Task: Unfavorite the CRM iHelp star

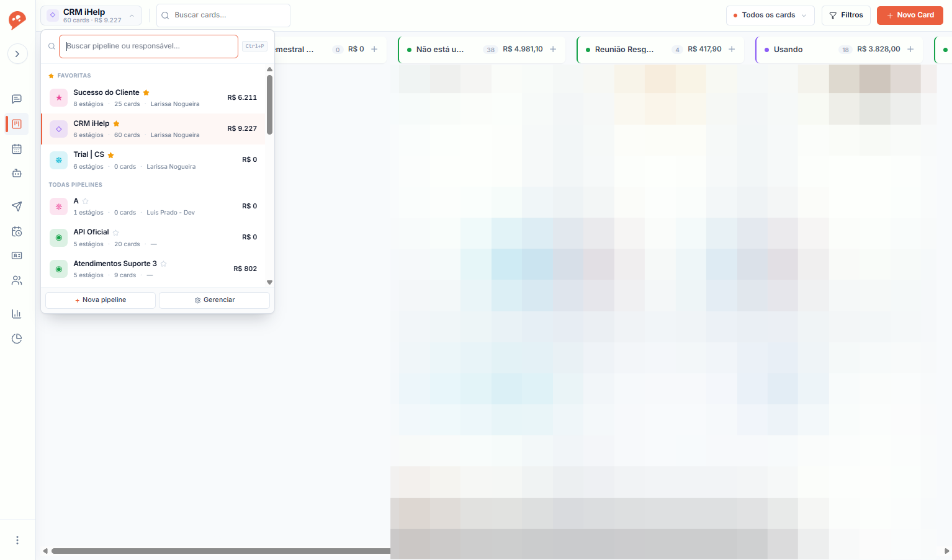Action: [116, 123]
